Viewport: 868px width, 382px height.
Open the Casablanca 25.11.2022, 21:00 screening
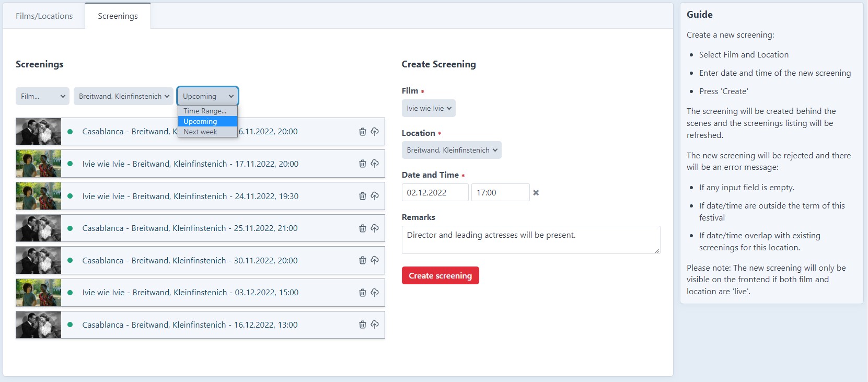[190, 228]
